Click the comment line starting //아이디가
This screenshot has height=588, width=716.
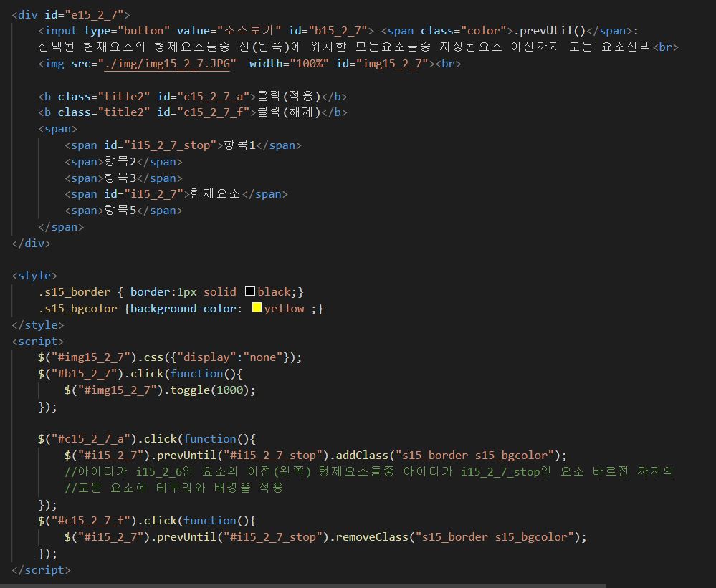pyautogui.click(x=369, y=471)
